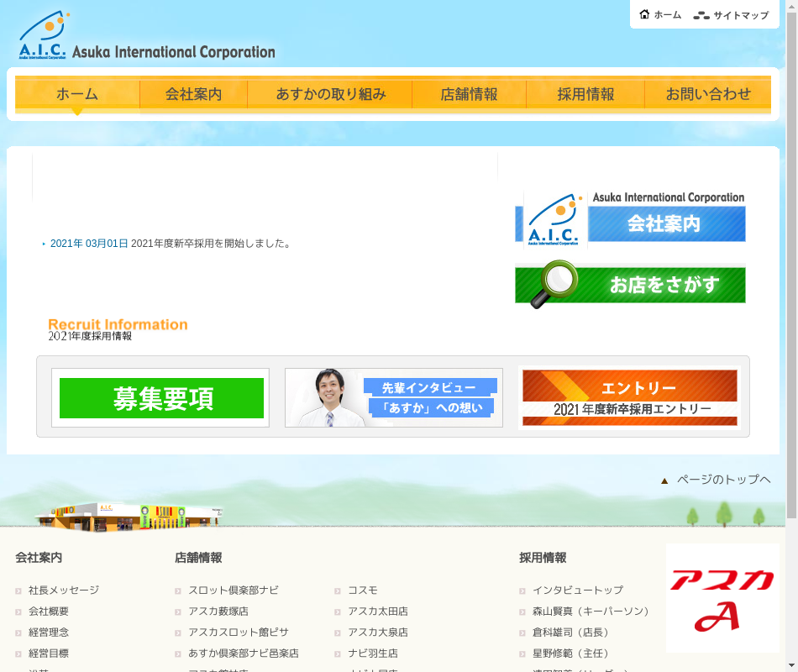
Task: Open the サイトマップ sitemap icon link
Action: click(701, 15)
